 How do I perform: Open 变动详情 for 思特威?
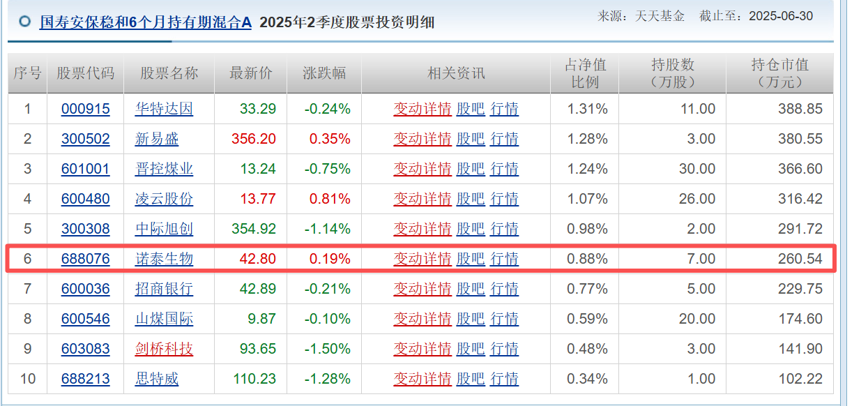[422, 379]
